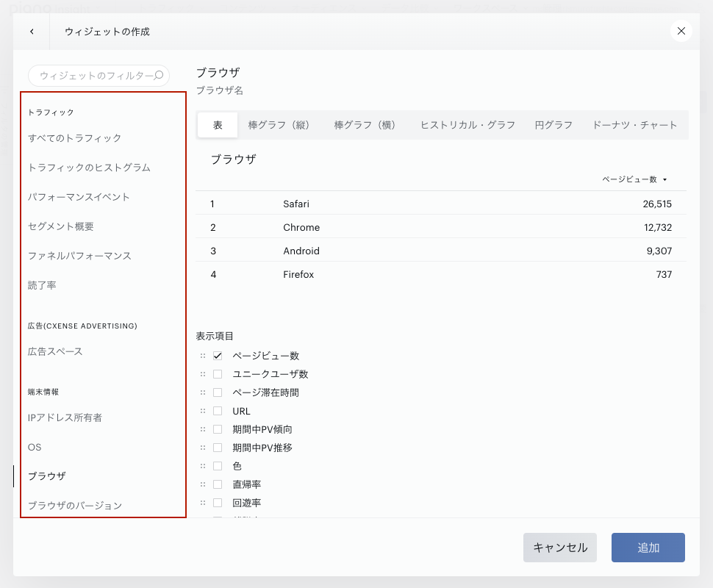Close the widget creation dialog
713x588 pixels.
click(x=681, y=31)
